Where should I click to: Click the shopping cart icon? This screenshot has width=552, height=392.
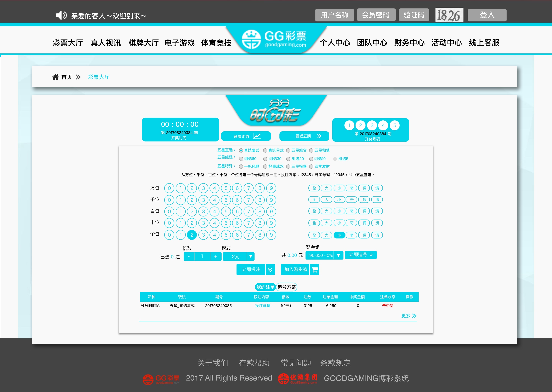coord(315,270)
